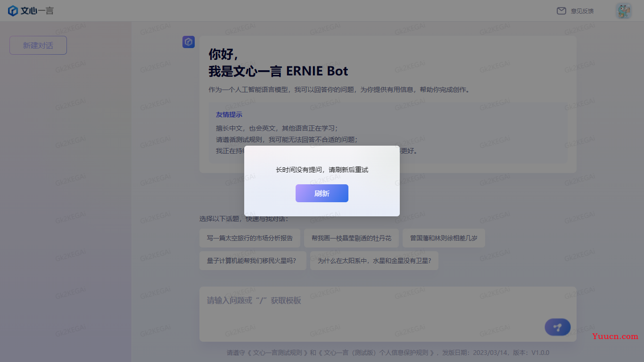Select topic 帮我画一枝晶莹剔透的牡丹花
Image resolution: width=644 pixels, height=362 pixels.
pyautogui.click(x=351, y=238)
